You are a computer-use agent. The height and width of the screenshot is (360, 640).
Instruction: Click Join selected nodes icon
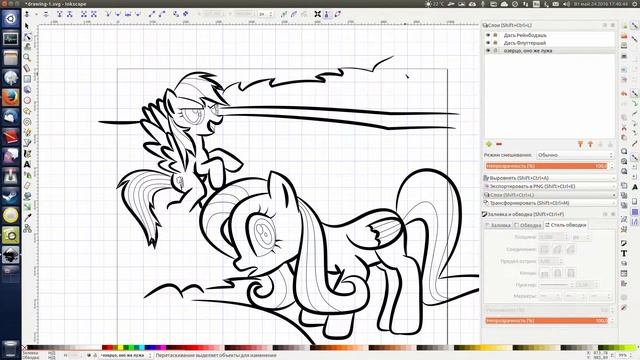(x=60, y=14)
